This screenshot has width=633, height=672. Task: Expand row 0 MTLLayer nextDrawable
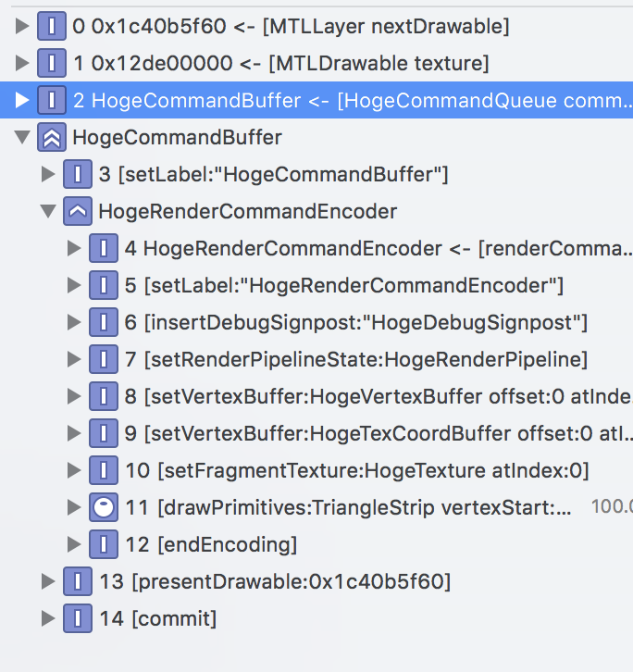click(x=22, y=26)
